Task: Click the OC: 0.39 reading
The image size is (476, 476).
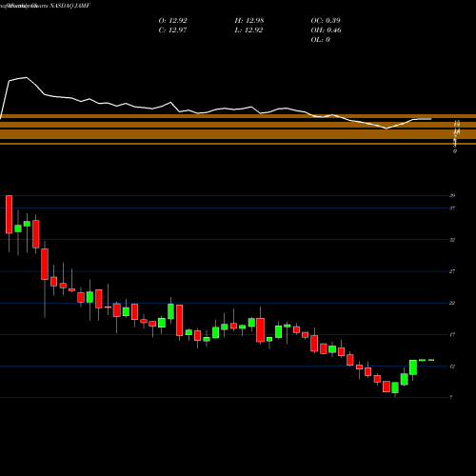Action: (x=326, y=21)
